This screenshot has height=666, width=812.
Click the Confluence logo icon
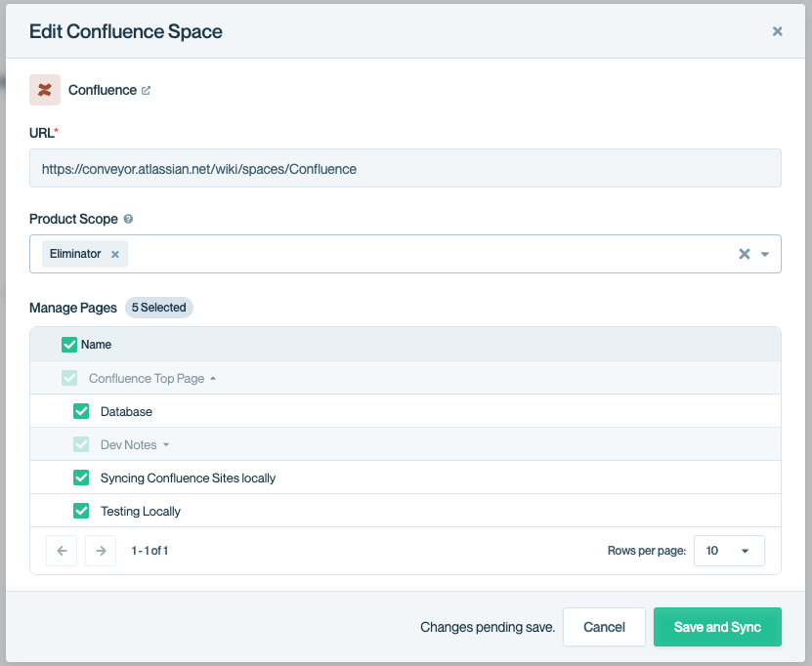click(x=45, y=90)
